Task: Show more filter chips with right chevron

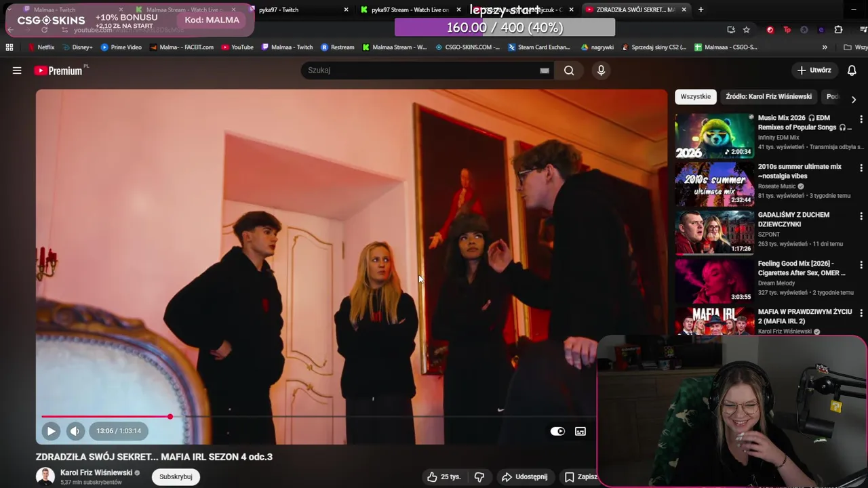Action: coord(854,99)
